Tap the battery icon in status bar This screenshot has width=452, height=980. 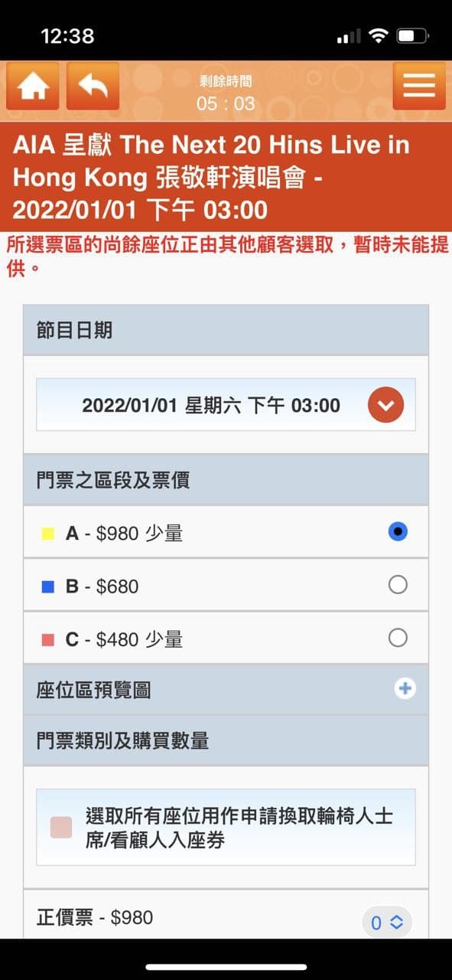click(411, 36)
